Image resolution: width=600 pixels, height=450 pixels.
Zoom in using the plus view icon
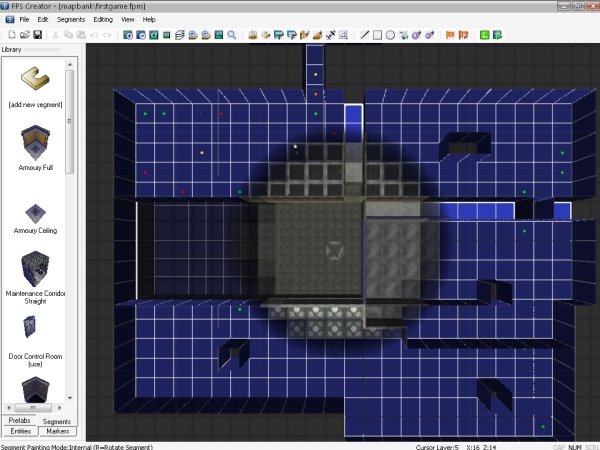[x=128, y=35]
